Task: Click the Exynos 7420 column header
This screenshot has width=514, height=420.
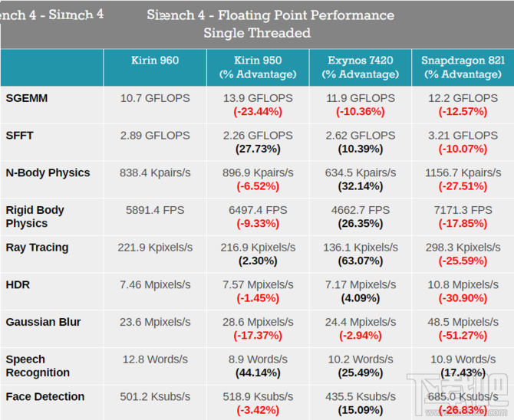Action: [359, 67]
